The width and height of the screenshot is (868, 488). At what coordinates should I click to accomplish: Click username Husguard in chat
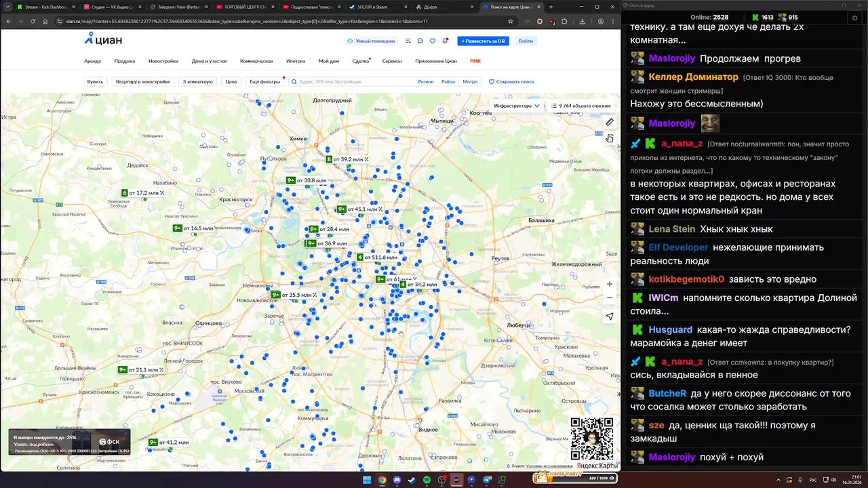(x=670, y=329)
